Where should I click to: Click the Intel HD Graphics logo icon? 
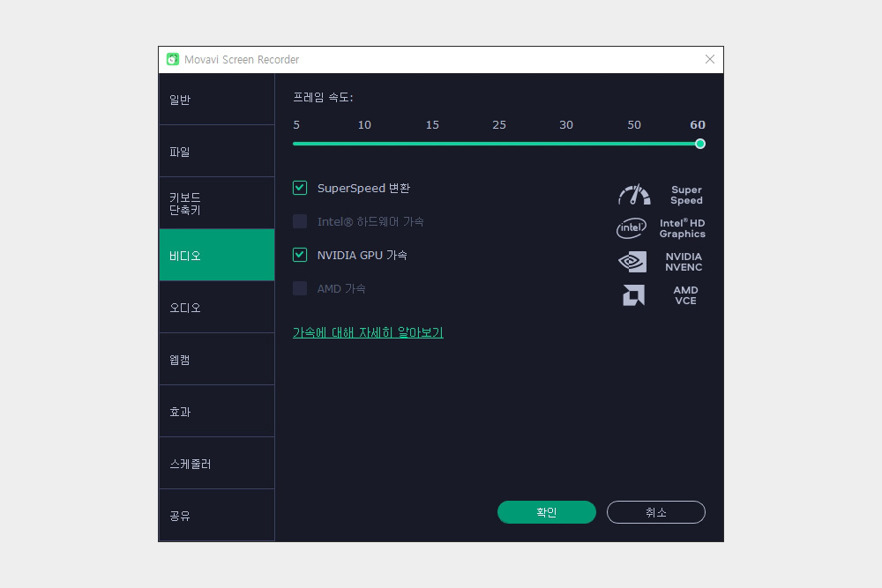632,228
